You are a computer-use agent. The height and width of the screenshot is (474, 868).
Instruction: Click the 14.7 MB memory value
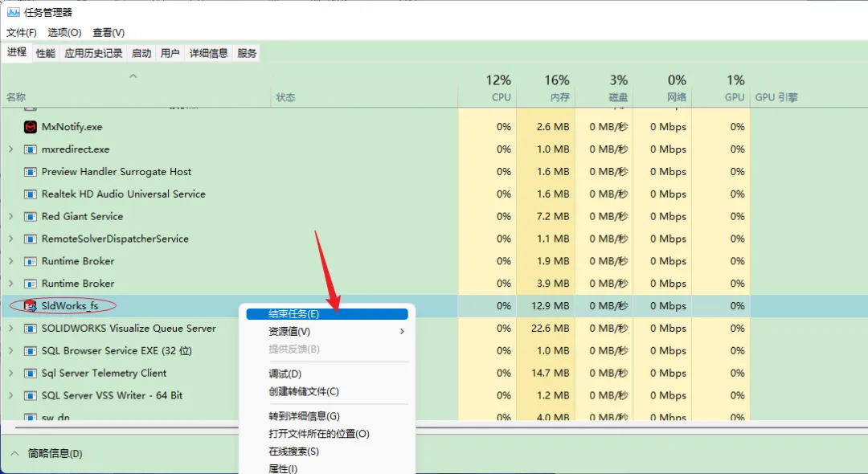tap(551, 374)
